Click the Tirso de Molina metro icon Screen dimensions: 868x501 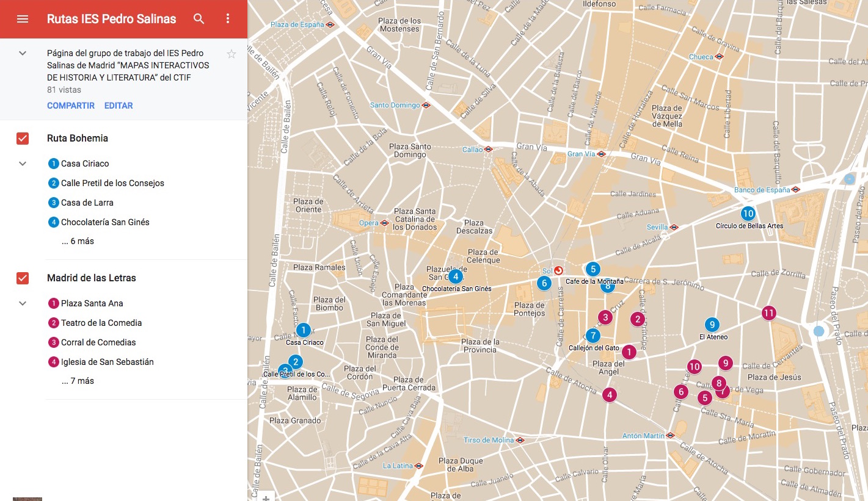tap(520, 440)
